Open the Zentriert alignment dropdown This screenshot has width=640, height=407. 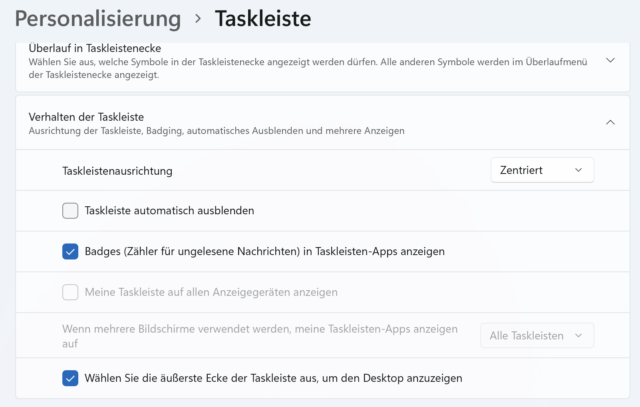pos(542,170)
